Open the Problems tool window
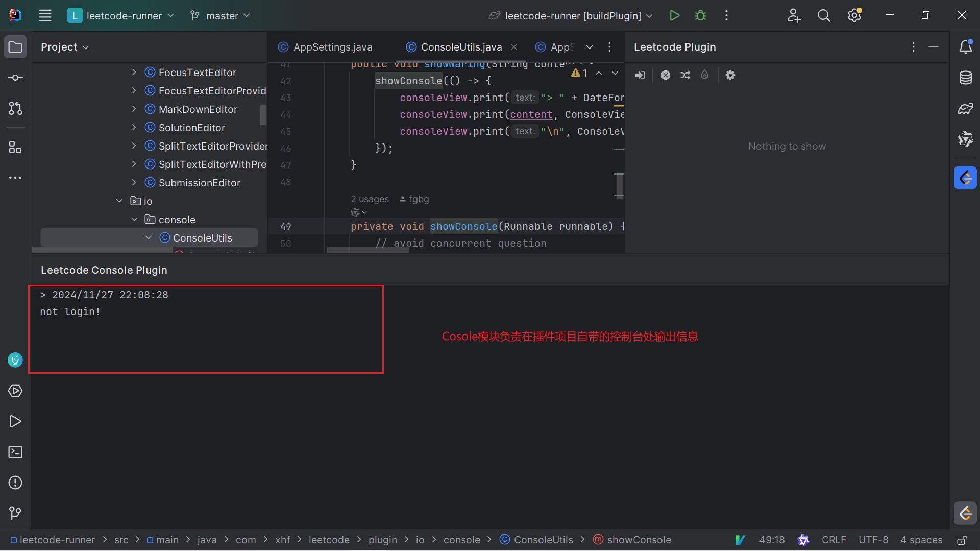 [x=15, y=483]
